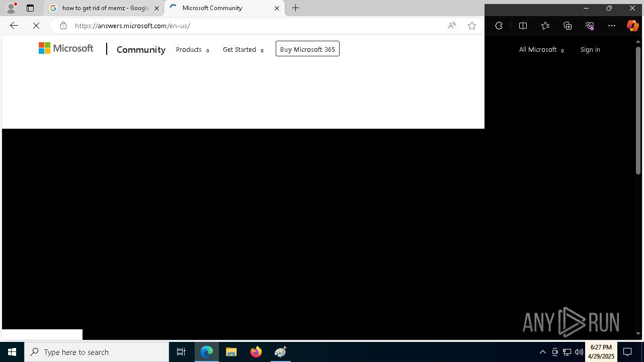Expand the Get Started dropdown
Image resolution: width=644 pixels, height=362 pixels.
(243, 49)
